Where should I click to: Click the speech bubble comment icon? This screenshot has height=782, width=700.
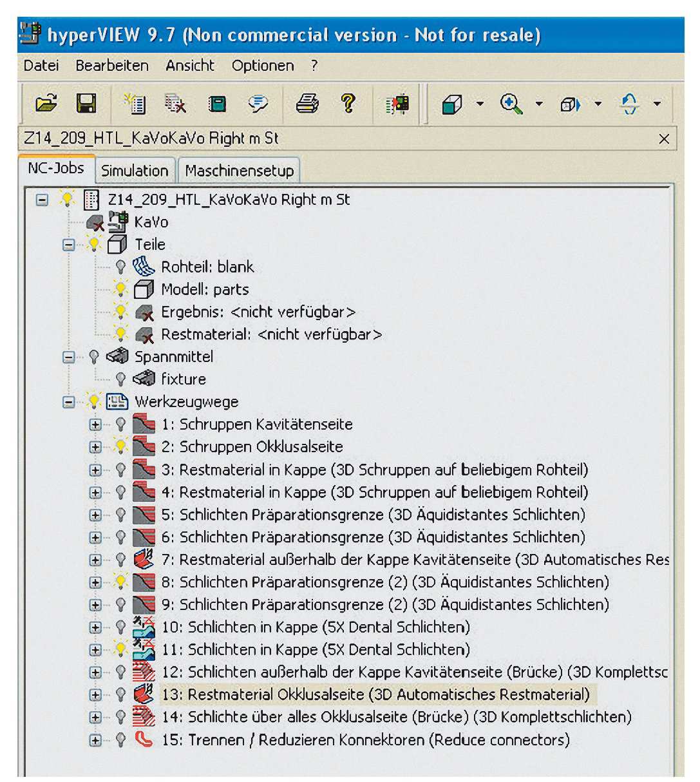click(x=258, y=104)
